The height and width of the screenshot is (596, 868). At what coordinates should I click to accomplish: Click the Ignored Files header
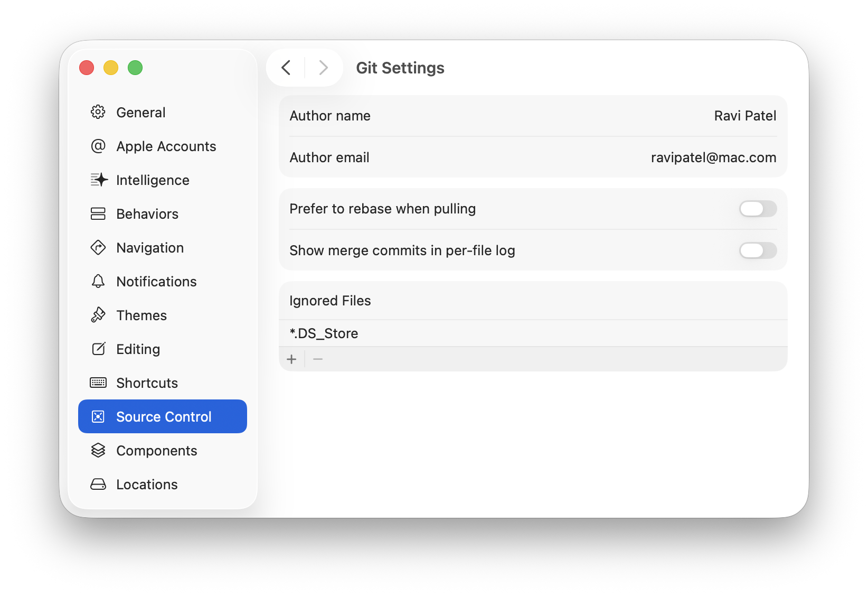330,301
